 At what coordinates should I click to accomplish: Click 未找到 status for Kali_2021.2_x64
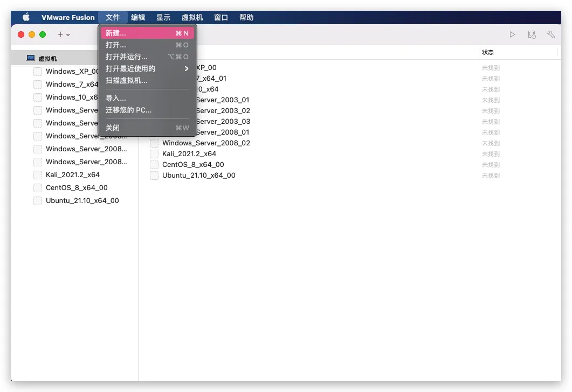491,154
